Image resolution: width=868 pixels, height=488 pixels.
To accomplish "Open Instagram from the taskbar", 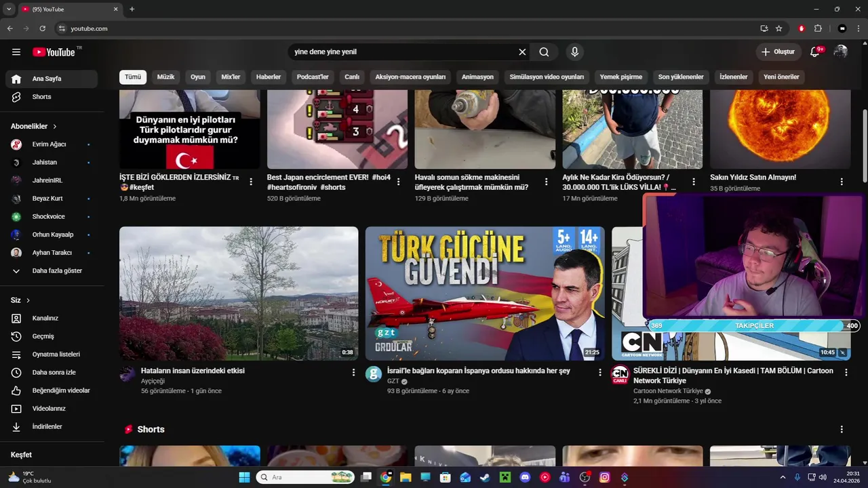I will tap(605, 477).
